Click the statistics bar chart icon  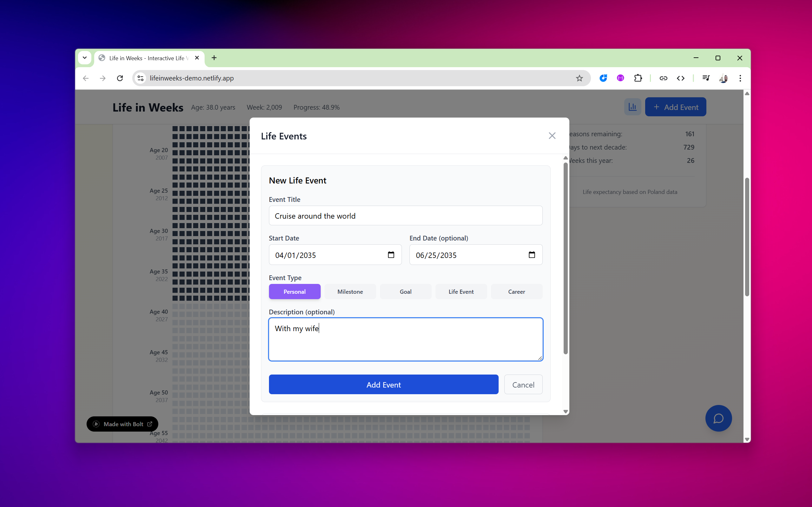(x=632, y=107)
